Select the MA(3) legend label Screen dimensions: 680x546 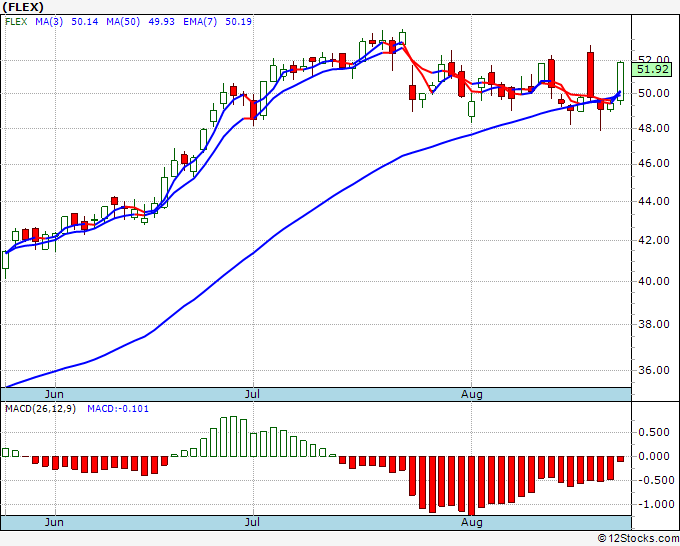[49, 22]
